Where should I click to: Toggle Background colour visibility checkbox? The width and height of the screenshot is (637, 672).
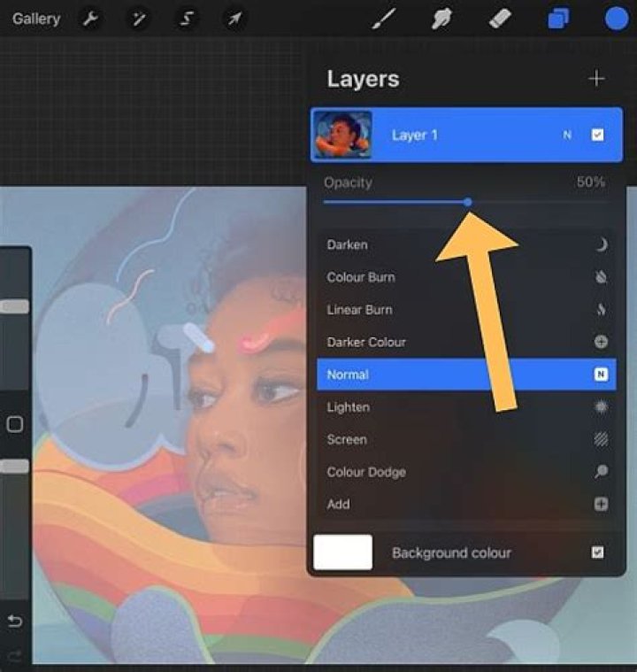tap(598, 552)
